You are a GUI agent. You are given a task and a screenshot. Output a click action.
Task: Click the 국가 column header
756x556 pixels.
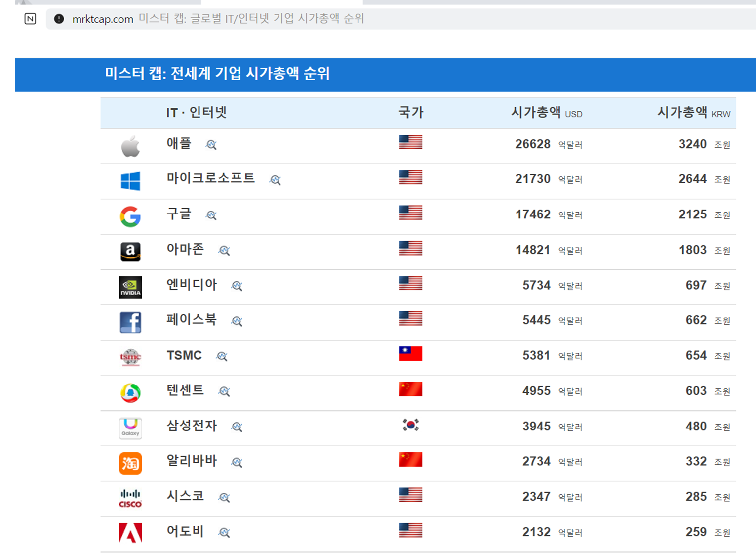(x=411, y=113)
